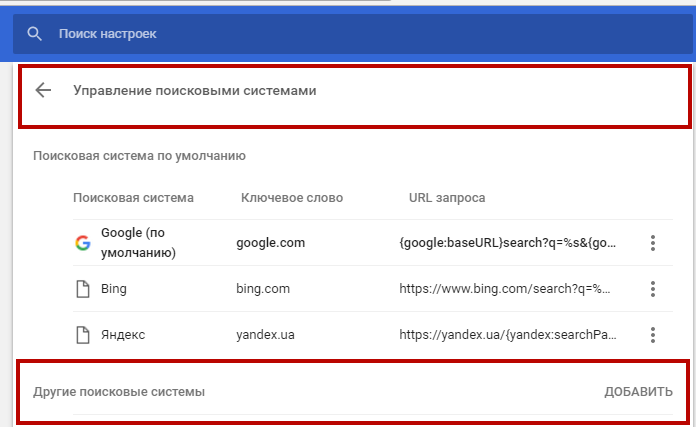
Task: Click the https://www.bing.com/search query URL
Action: tap(505, 289)
